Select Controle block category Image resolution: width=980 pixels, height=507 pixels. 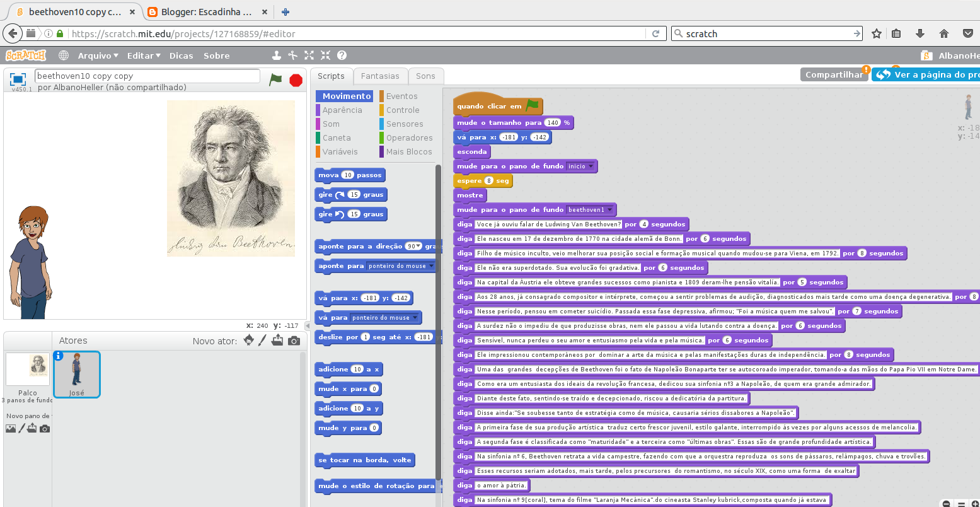[x=403, y=110]
